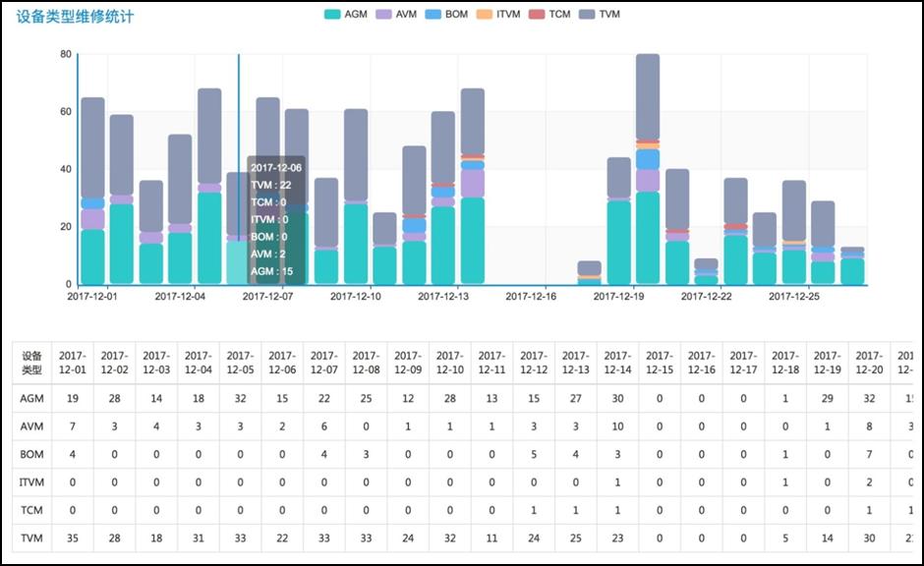The width and height of the screenshot is (924, 566).
Task: Click the ITVM row label in table
Action: (x=31, y=482)
